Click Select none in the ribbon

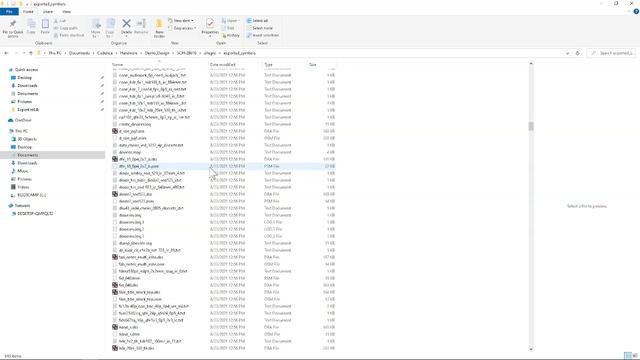(260, 28)
